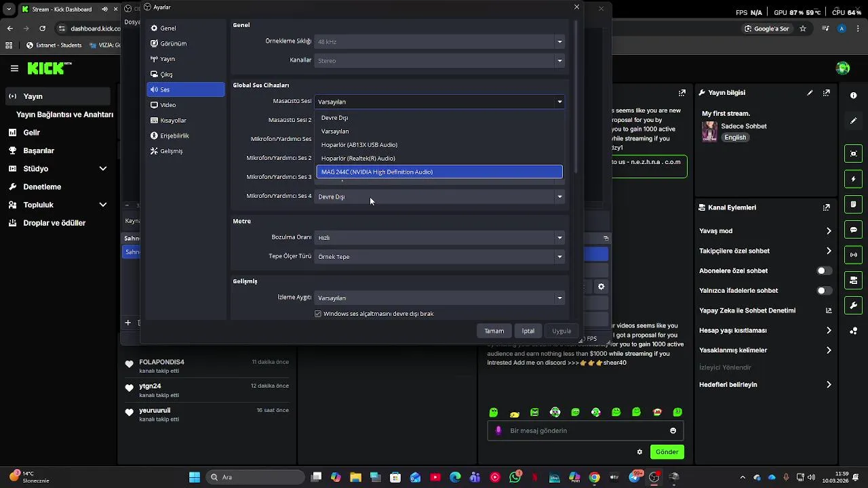Viewport: 868px width, 488px height.
Task: Expand Takipçilere özel sohbet options
Action: [x=829, y=251]
